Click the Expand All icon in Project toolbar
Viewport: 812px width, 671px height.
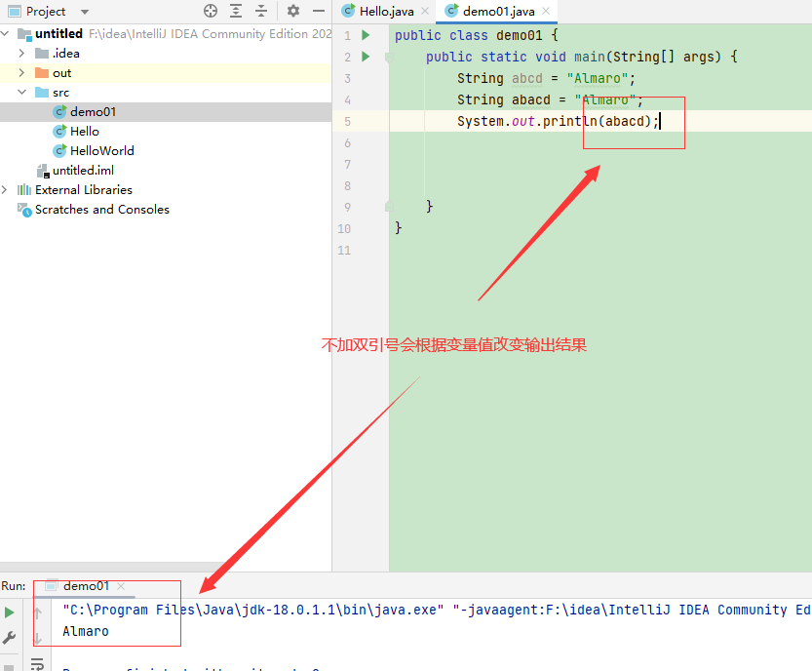click(x=236, y=11)
